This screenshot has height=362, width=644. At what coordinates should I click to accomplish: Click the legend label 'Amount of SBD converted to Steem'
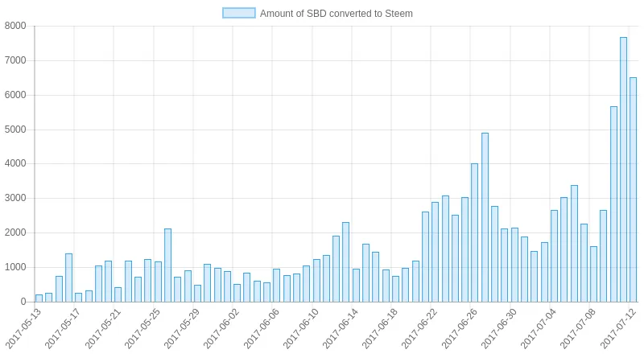pyautogui.click(x=336, y=14)
